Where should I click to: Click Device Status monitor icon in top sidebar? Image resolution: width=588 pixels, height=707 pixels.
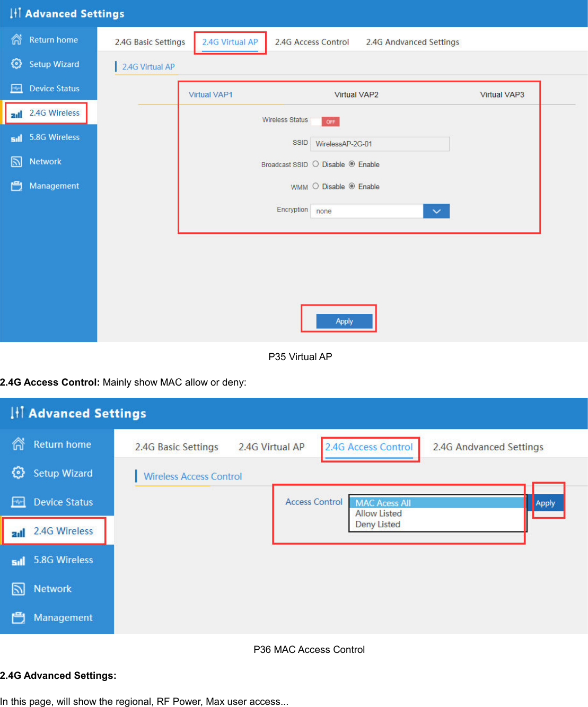(x=16, y=89)
